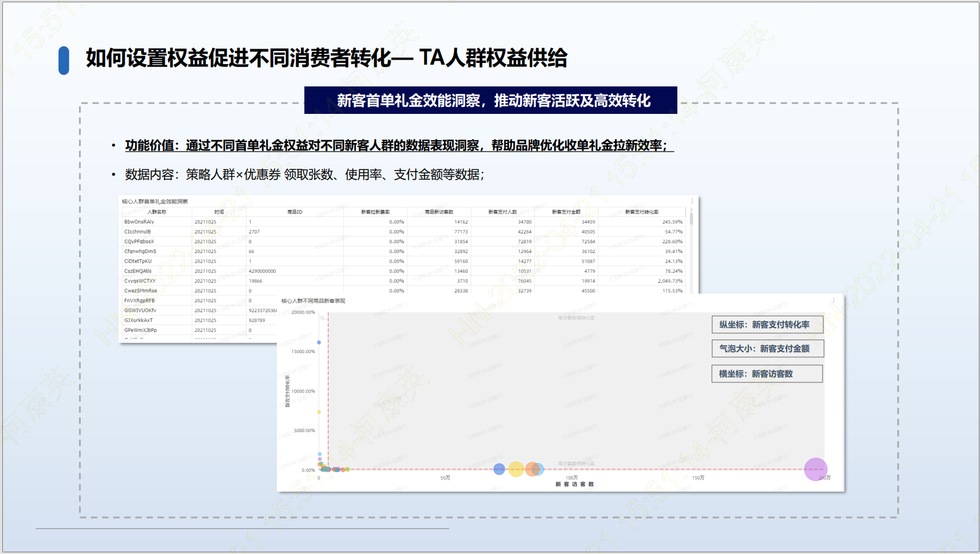Screen dimensions: 980x554
Task: Click the table title 核心人群首单礼金效能洞察
Action: point(154,201)
